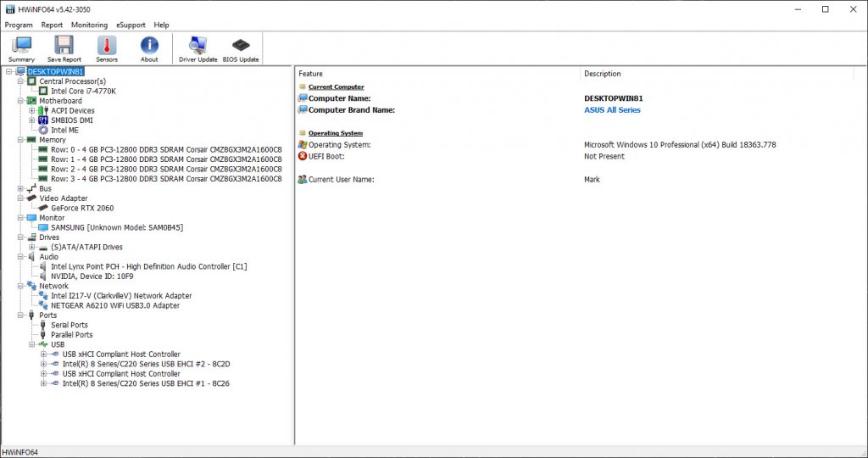Select Row: 3 Corsair memory module
The width and height of the screenshot is (868, 458).
pyautogui.click(x=166, y=179)
